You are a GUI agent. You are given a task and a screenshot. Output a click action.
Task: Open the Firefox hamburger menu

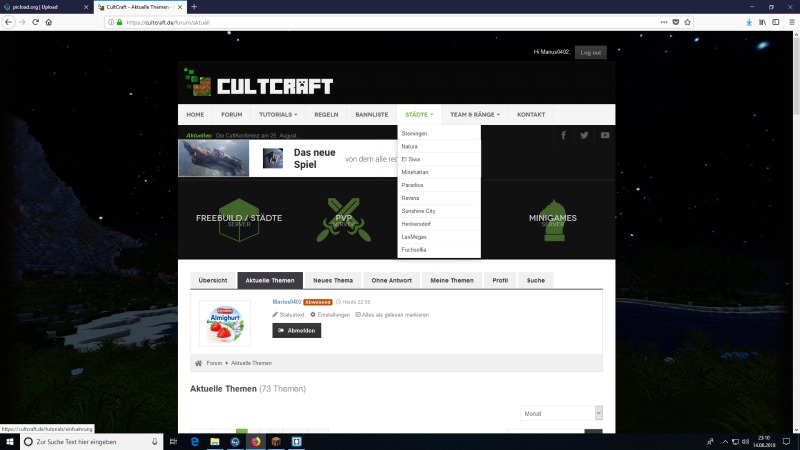(x=790, y=21)
